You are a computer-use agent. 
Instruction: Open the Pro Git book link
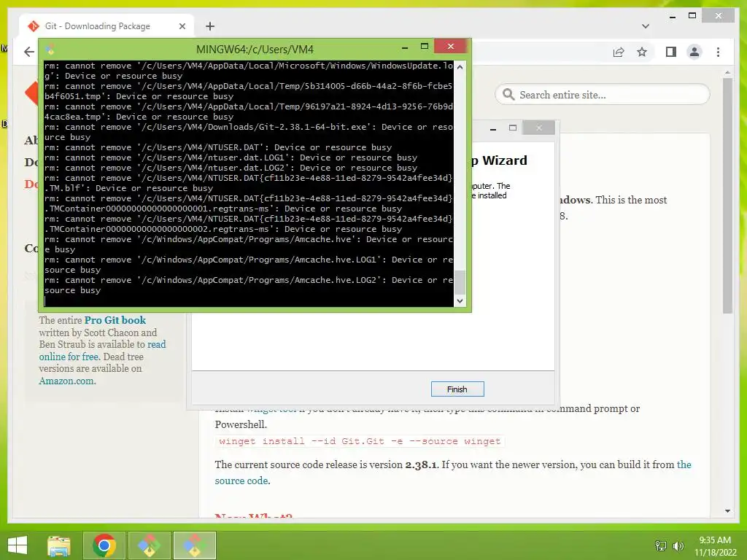[x=115, y=320]
